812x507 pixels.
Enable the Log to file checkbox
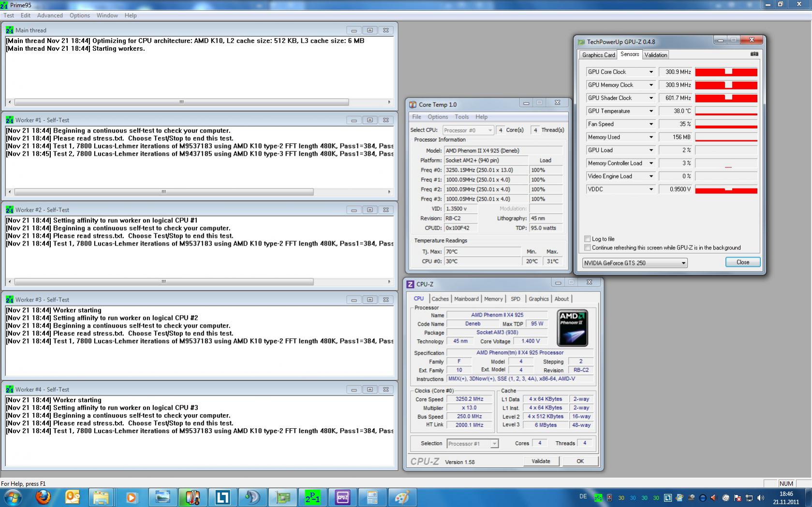pos(587,239)
